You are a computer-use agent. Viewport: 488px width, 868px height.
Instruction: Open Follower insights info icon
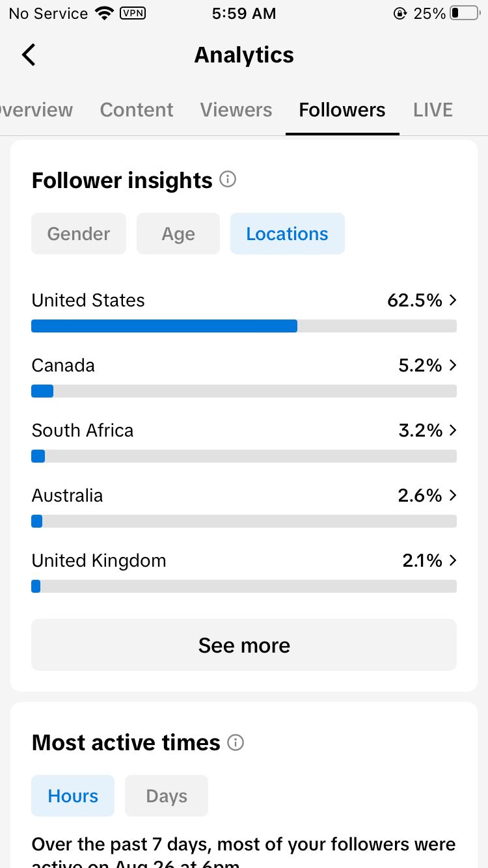click(x=228, y=179)
